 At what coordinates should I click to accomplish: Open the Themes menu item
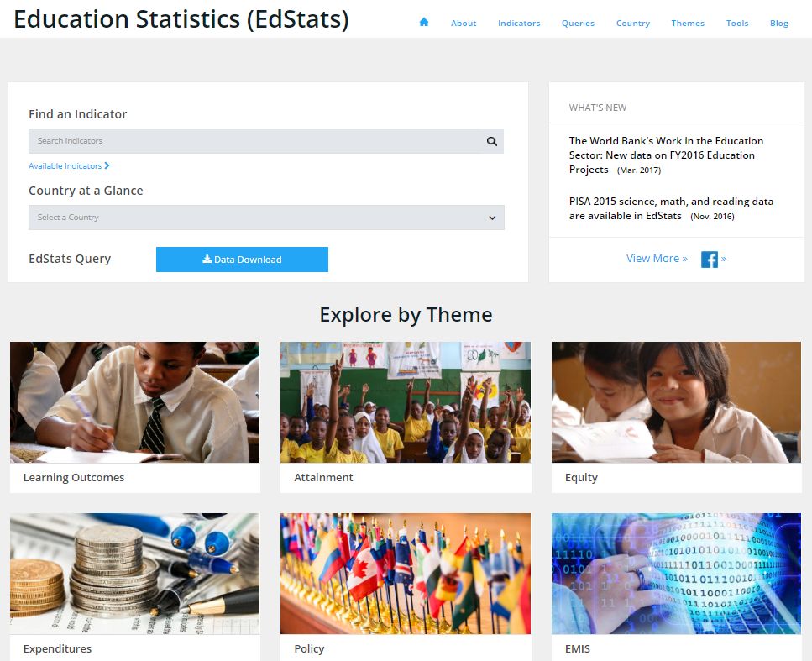click(x=688, y=23)
